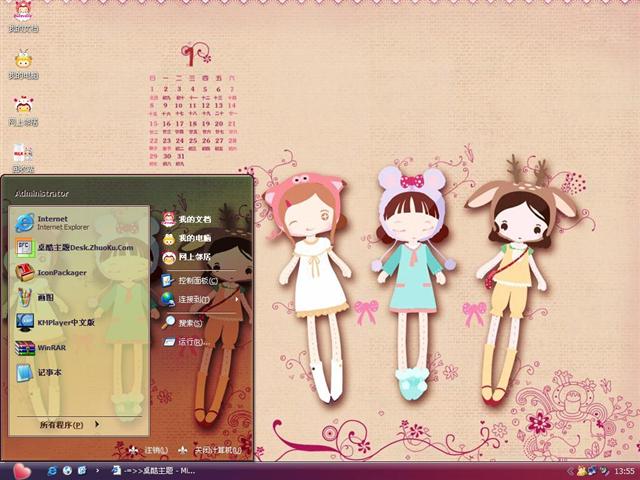Click the globe quick launch icon
This screenshot has height=480, width=640.
click(67, 471)
